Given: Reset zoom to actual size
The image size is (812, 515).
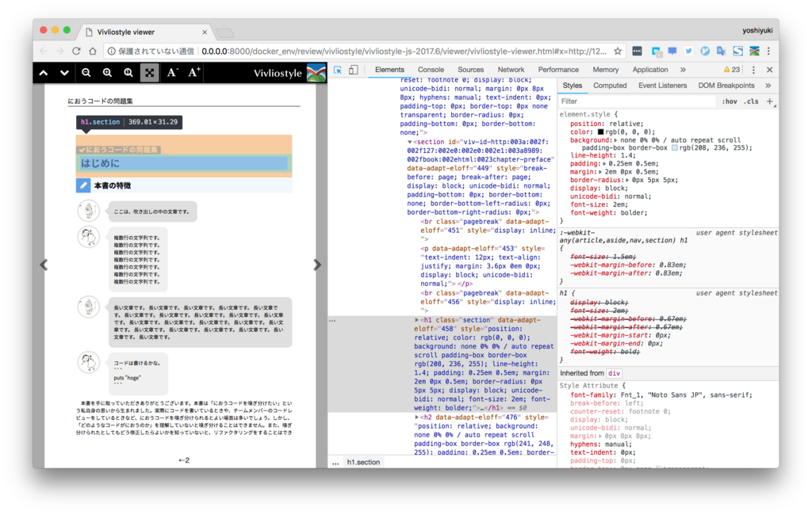Looking at the screenshot, I should (128, 73).
